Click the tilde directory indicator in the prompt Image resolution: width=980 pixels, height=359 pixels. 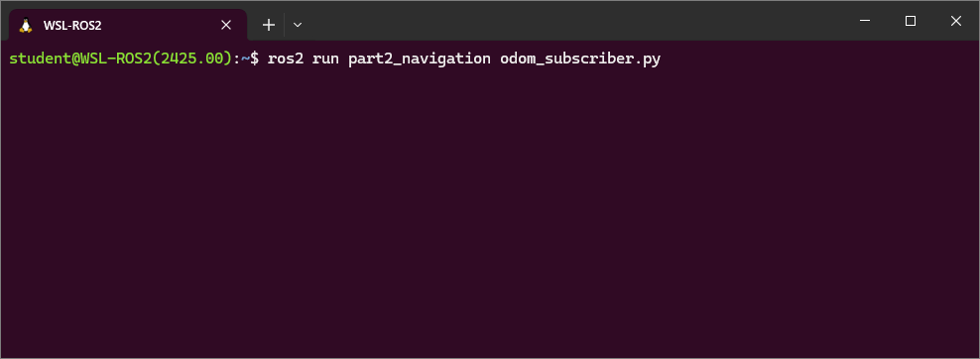coord(246,59)
